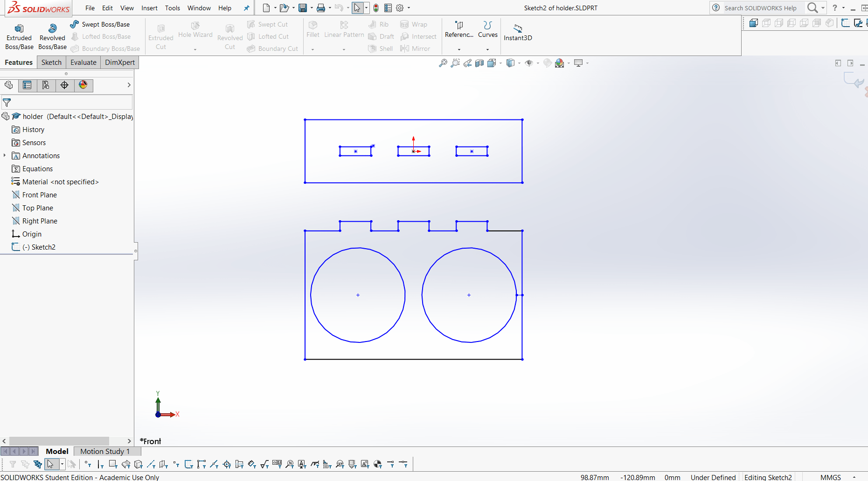Open the Curves tool
868x481 pixels.
click(x=488, y=29)
